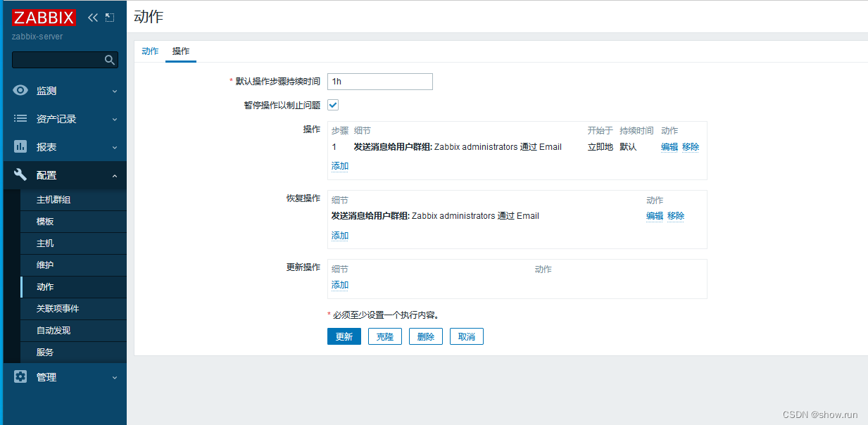868x425 pixels.
Task: Click the 更新 button
Action: click(344, 336)
